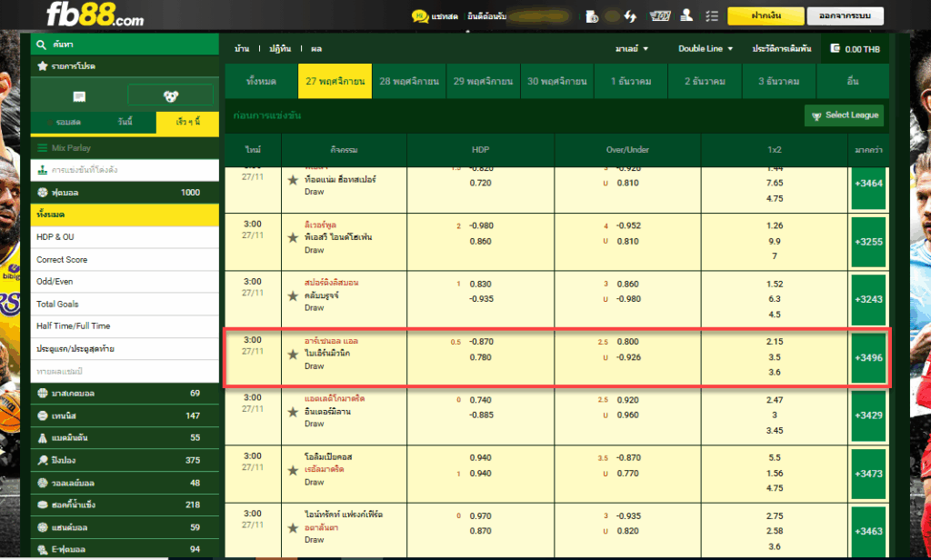Favorite the Sporting Lisbon match star
Screen dimensions: 931x560
coord(293,295)
